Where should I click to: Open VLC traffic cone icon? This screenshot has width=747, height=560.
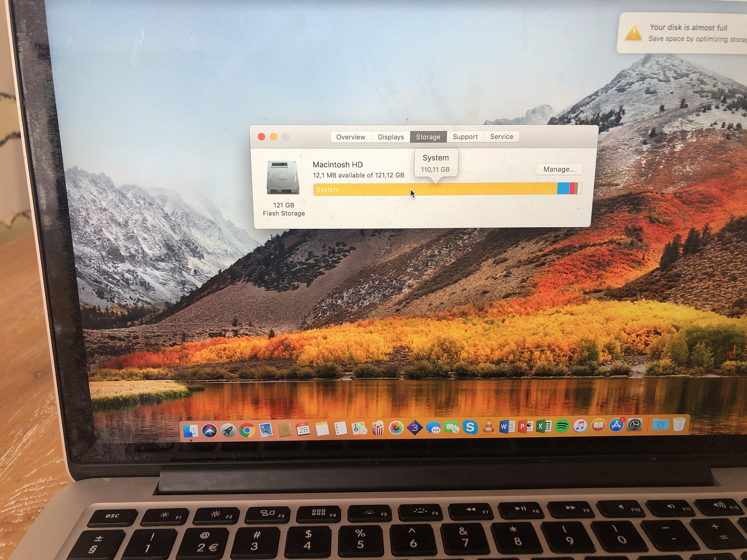(x=488, y=427)
